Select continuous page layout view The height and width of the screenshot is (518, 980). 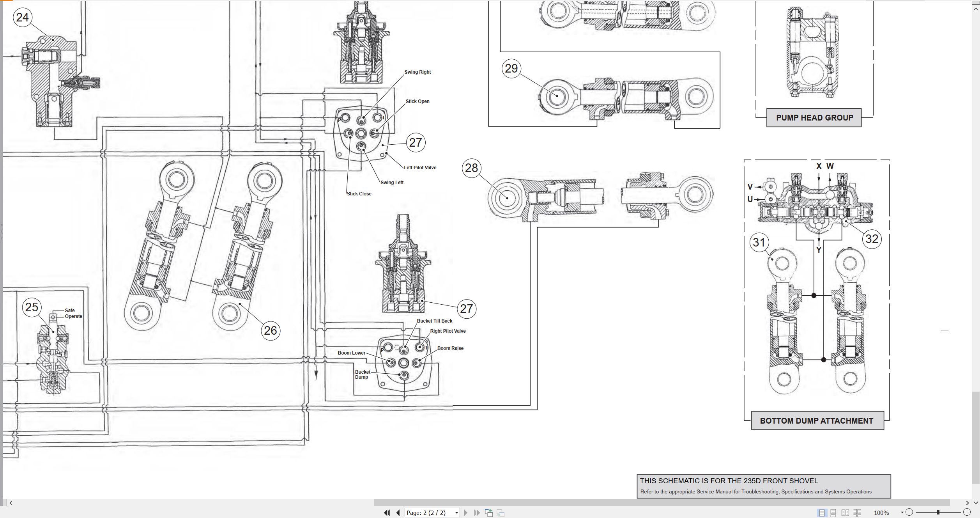833,513
